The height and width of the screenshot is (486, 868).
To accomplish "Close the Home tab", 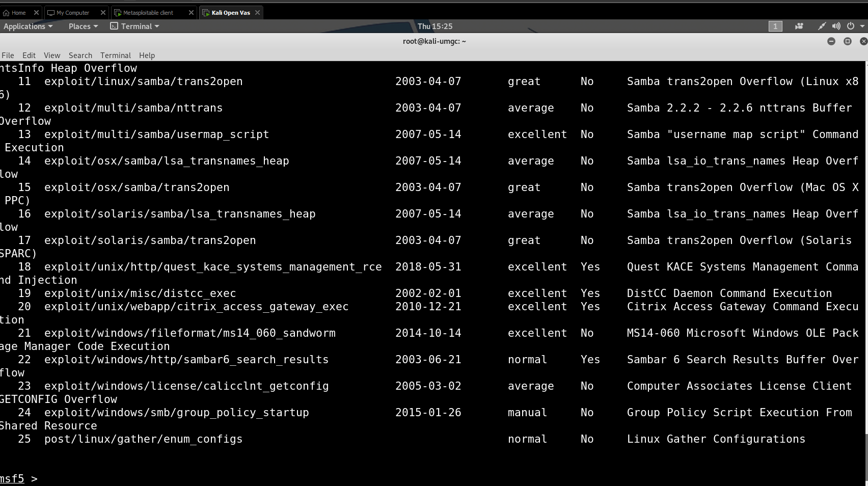I will point(36,13).
